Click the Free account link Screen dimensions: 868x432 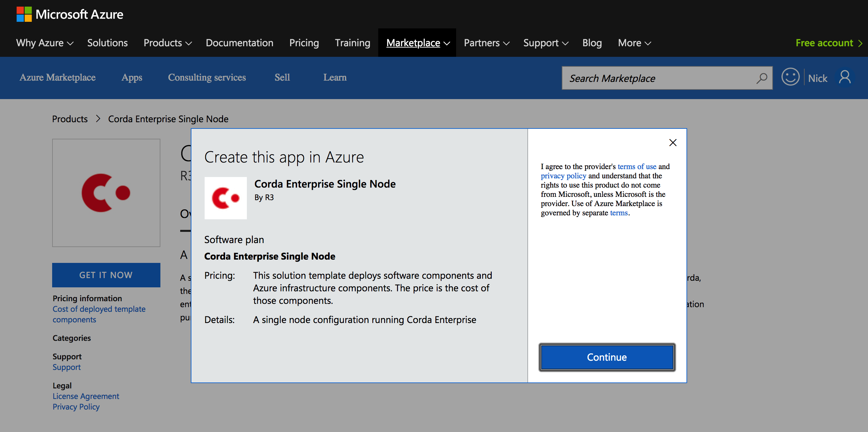(x=828, y=43)
